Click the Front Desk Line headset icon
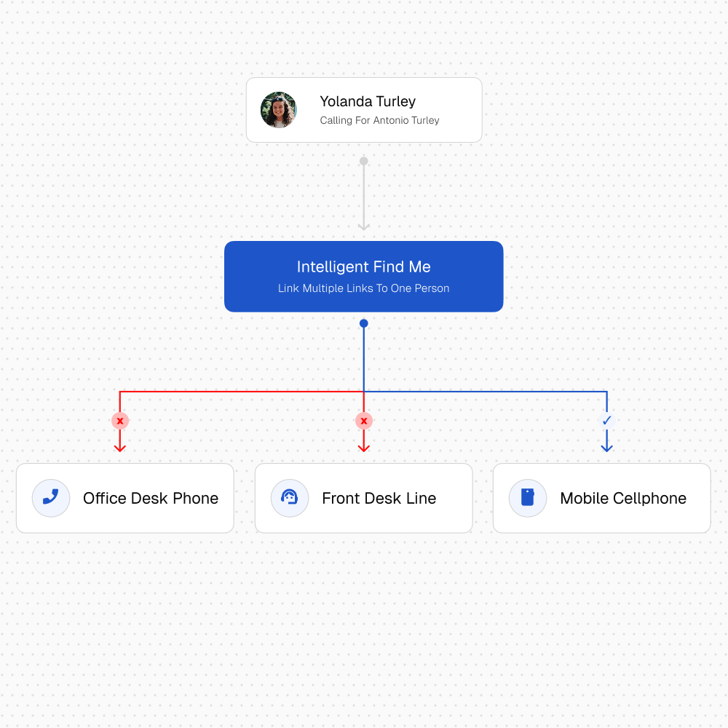This screenshot has height=728, width=728. pyautogui.click(x=290, y=498)
